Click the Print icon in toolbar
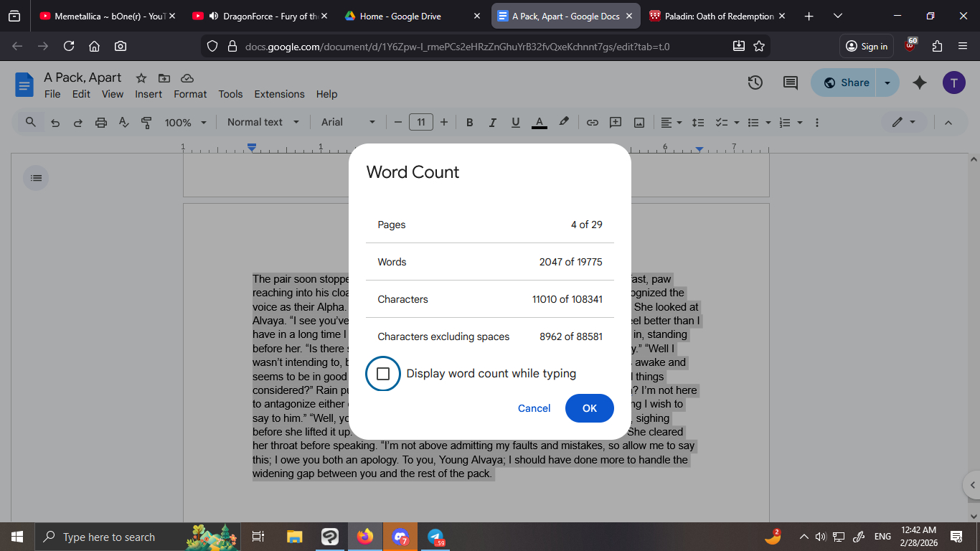This screenshot has height=551, width=980. pos(100,123)
